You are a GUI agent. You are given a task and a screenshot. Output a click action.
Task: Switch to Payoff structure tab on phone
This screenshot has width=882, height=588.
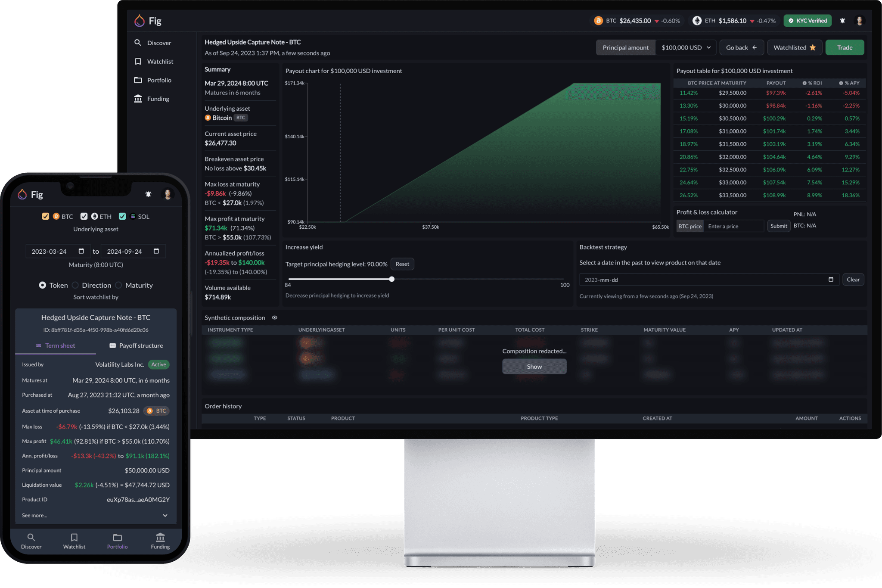[136, 346]
